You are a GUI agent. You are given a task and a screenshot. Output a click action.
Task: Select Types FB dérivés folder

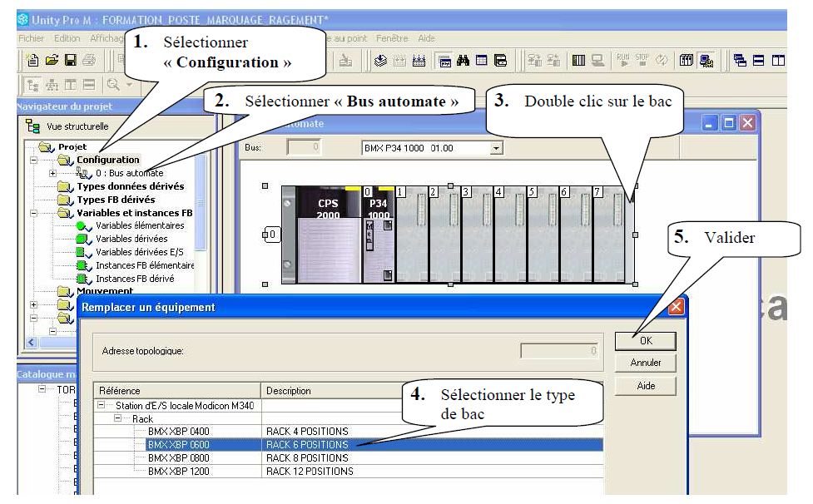pyautogui.click(x=116, y=200)
